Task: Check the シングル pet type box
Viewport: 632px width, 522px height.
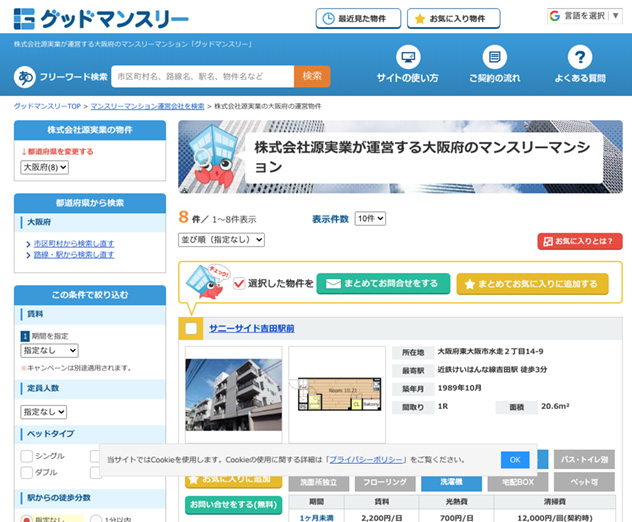Action: (27, 456)
